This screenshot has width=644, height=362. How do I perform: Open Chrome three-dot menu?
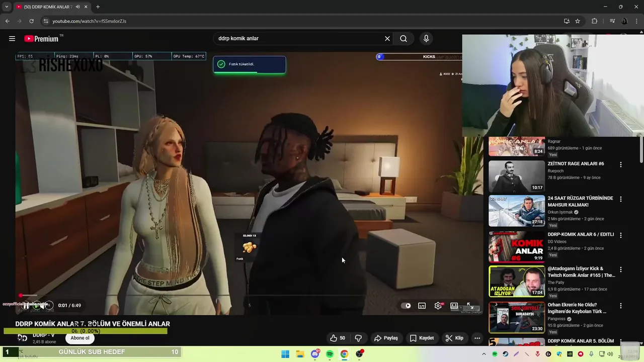coord(637,21)
